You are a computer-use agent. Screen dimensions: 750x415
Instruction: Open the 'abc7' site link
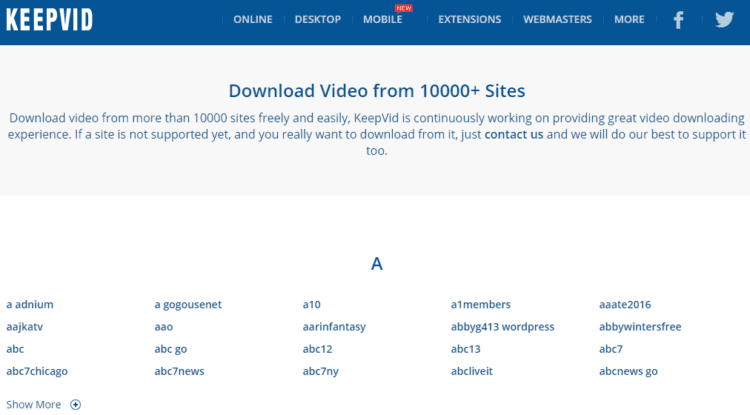click(x=611, y=349)
